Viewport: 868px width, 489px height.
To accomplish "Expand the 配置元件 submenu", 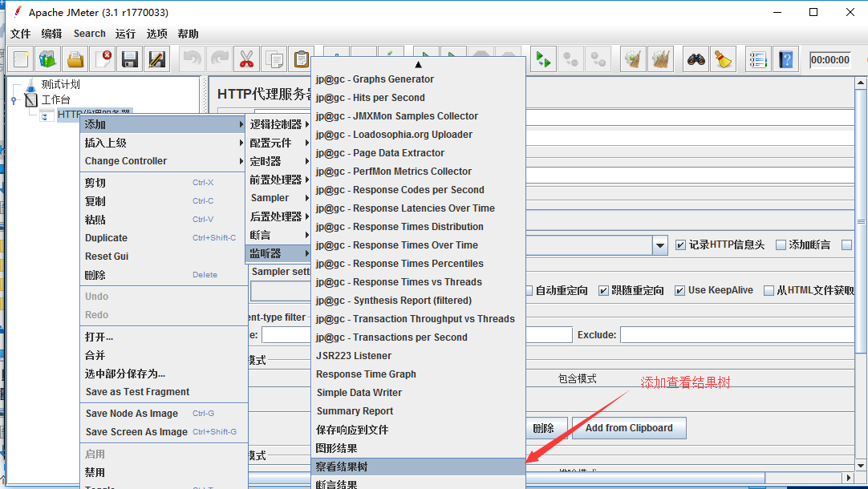I will pos(278,143).
